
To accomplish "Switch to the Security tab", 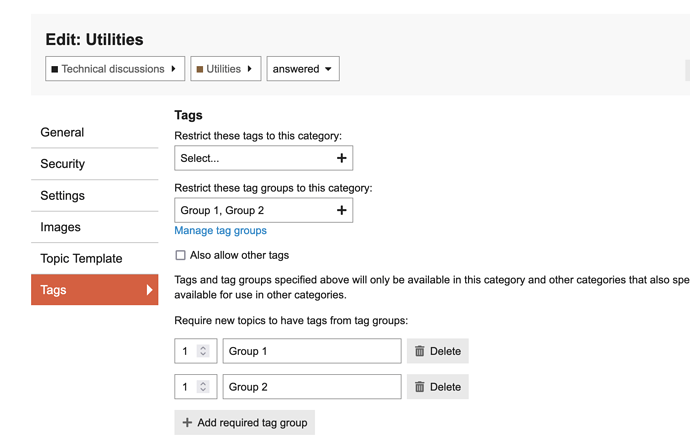I will coord(95,164).
